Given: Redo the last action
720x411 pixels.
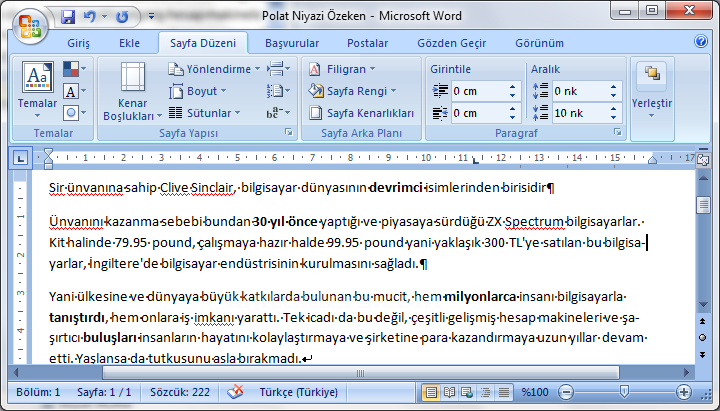Looking at the screenshot, I should click(122, 17).
